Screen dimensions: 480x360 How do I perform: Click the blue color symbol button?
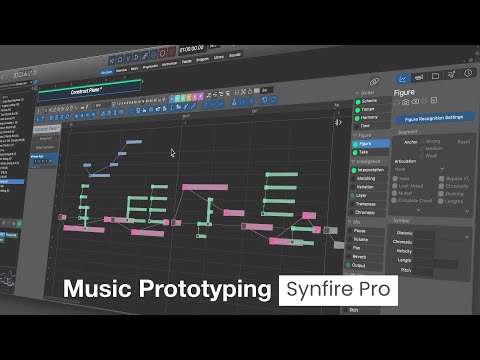point(172,99)
